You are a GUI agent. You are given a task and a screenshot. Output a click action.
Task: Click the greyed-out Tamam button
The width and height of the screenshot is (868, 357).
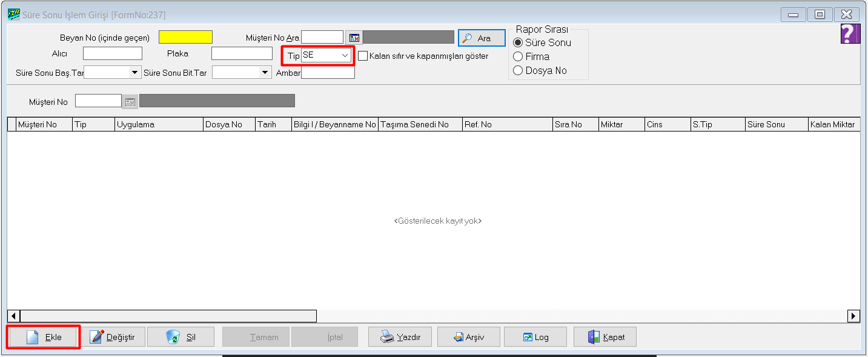[256, 337]
